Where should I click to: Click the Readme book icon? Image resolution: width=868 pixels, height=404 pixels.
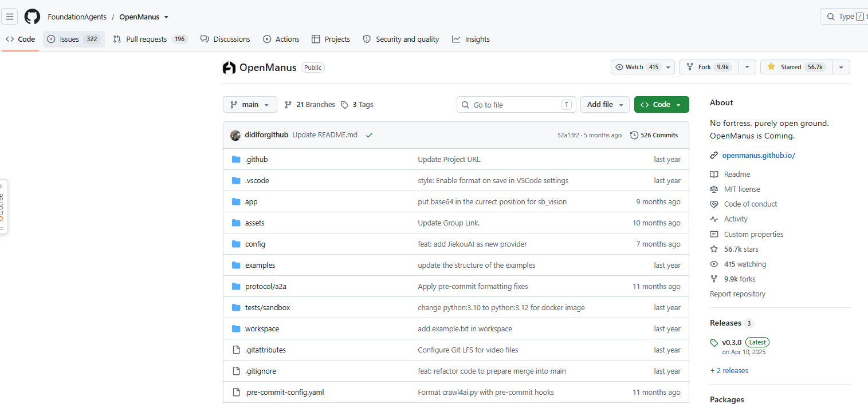(x=714, y=174)
